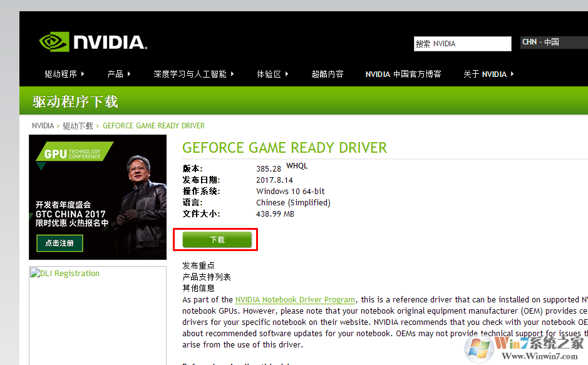
Task: Open the CHN - 中国 region selector
Action: pyautogui.click(x=554, y=42)
